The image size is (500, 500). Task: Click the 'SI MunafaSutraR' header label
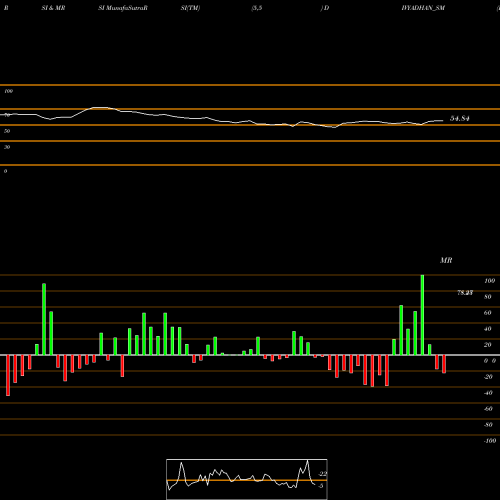123,8
